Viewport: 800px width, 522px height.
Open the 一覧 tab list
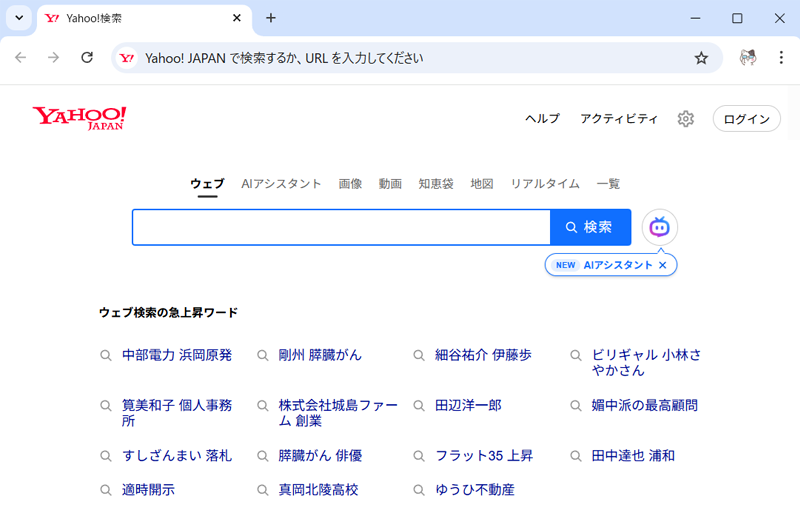608,184
